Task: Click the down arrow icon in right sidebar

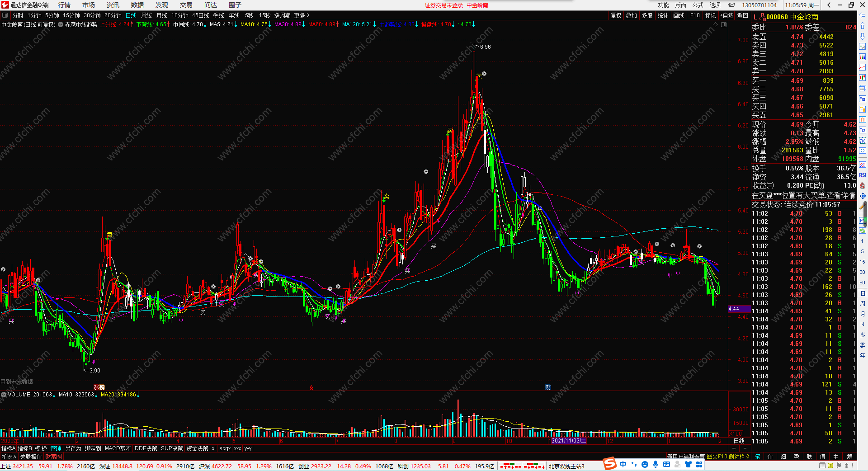Action: tap(862, 36)
